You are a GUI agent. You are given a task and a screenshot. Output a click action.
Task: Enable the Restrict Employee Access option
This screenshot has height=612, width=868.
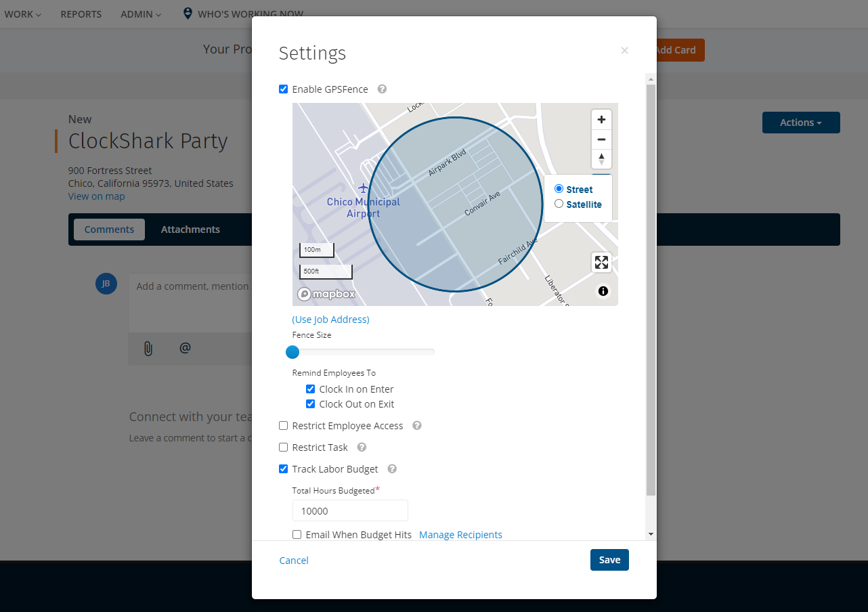tap(283, 425)
